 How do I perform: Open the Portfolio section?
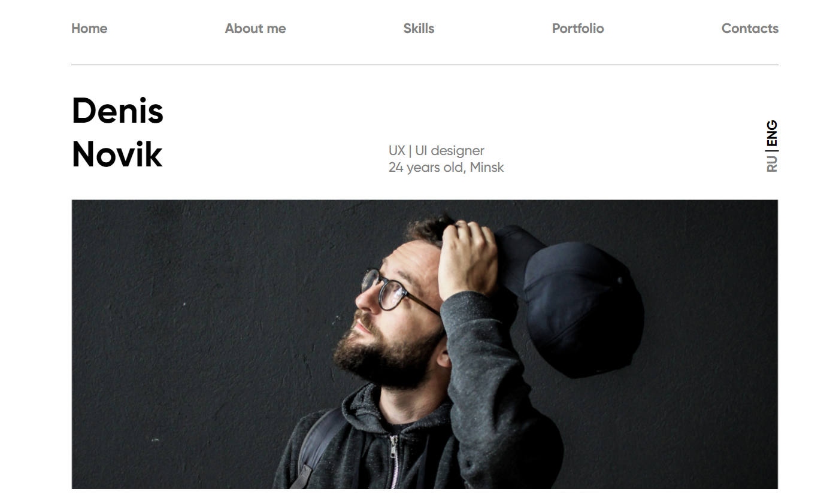coord(577,28)
